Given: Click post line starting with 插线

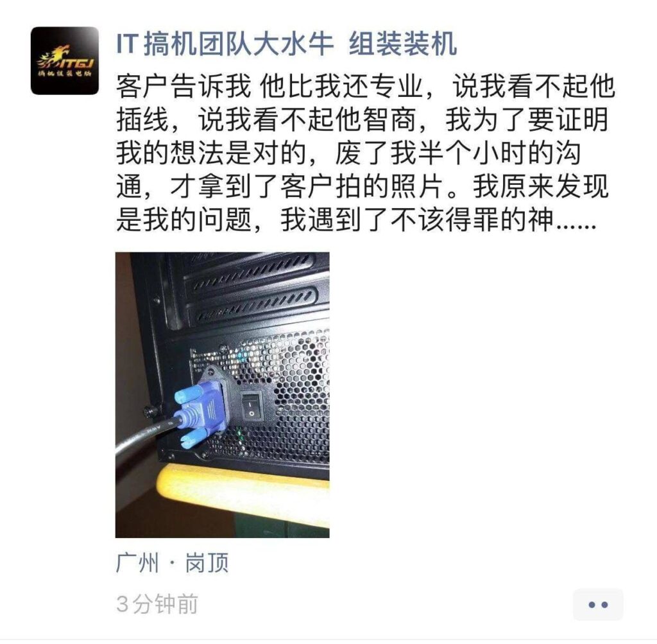Looking at the screenshot, I should [362, 120].
